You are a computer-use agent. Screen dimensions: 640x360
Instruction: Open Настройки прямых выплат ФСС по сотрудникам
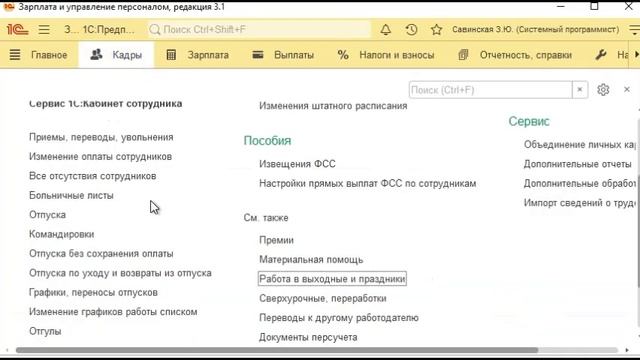368,183
